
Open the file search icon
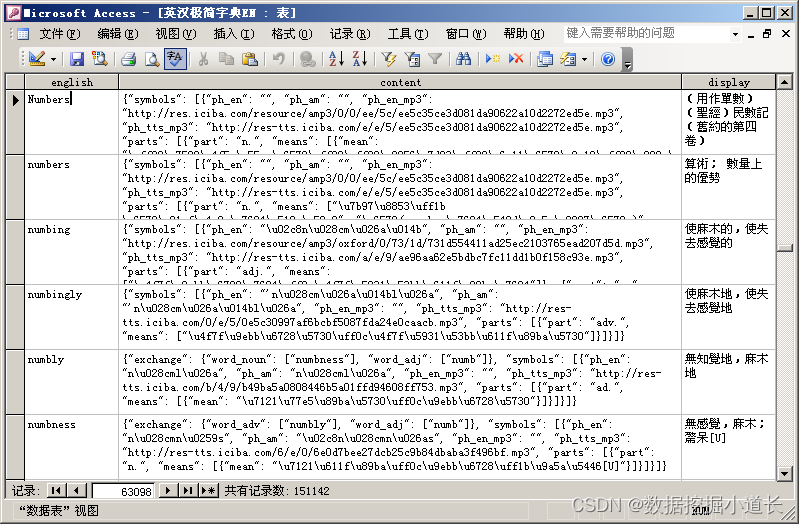pyautogui.click(x=99, y=59)
